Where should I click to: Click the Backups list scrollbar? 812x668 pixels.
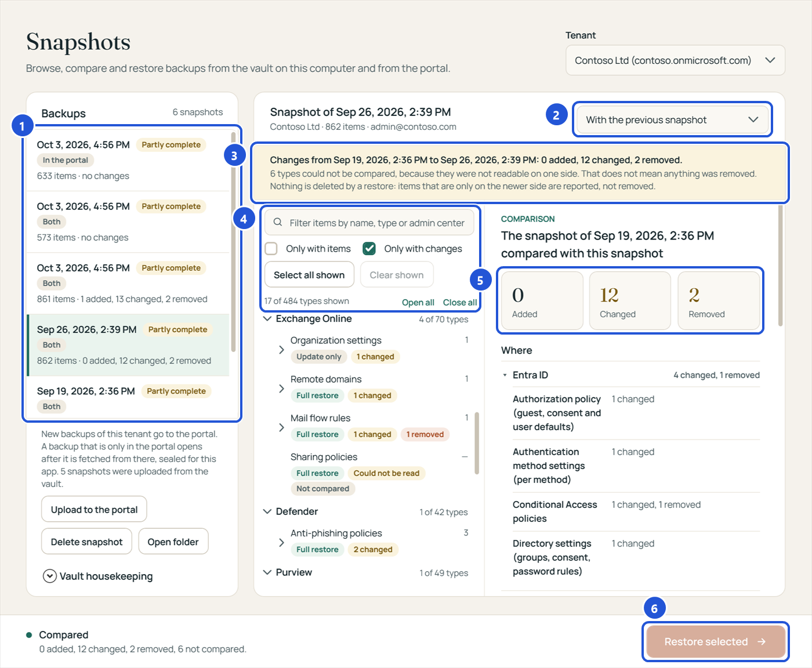tap(233, 242)
